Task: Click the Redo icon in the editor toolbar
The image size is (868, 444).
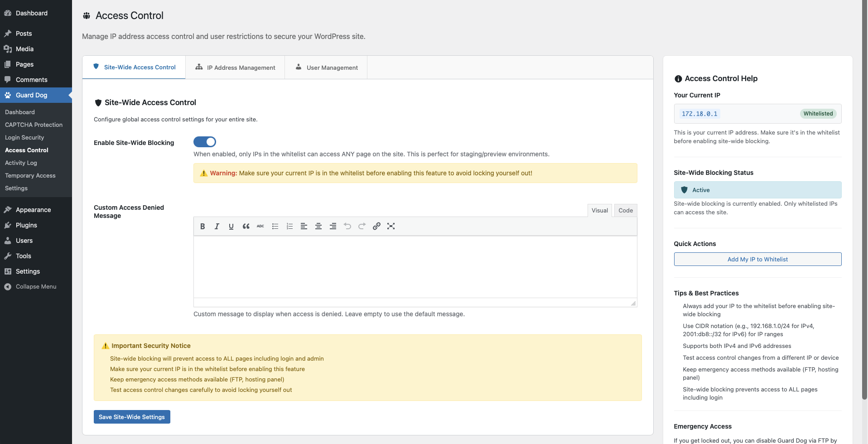Action: 362,226
